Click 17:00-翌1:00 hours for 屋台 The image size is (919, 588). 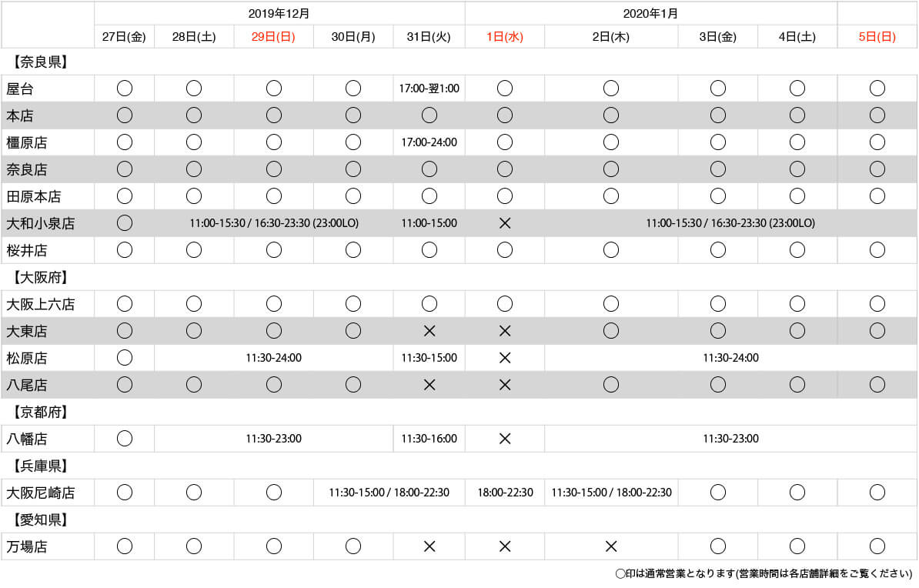(429, 89)
